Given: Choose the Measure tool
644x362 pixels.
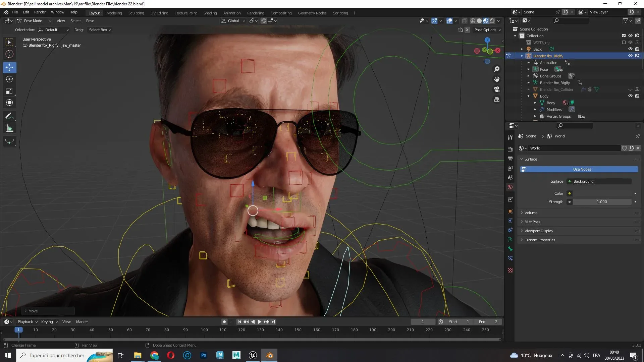Looking at the screenshot, I should point(9,128).
